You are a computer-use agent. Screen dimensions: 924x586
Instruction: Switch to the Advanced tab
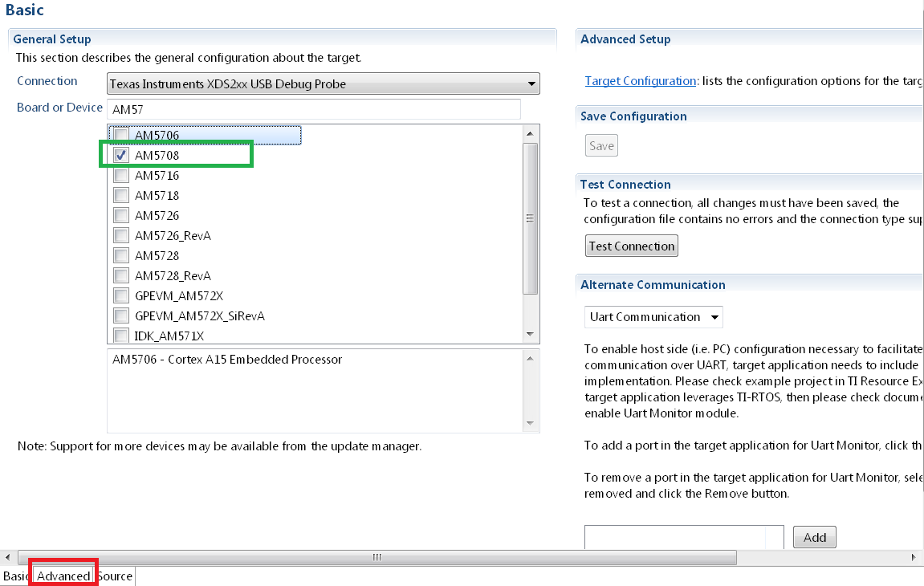click(x=63, y=576)
